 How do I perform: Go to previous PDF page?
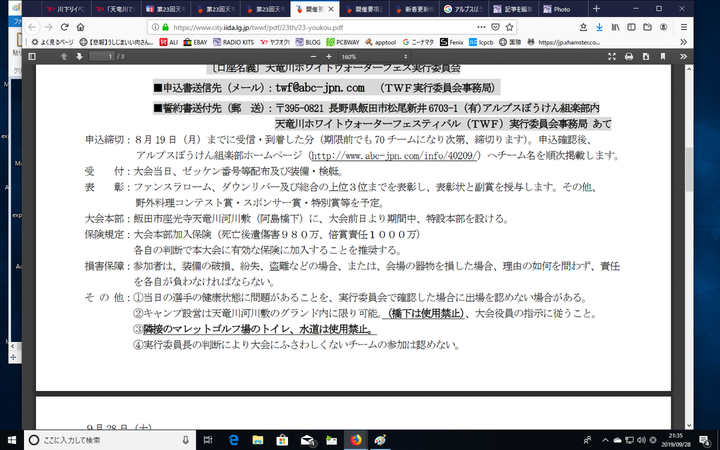(x=65, y=57)
